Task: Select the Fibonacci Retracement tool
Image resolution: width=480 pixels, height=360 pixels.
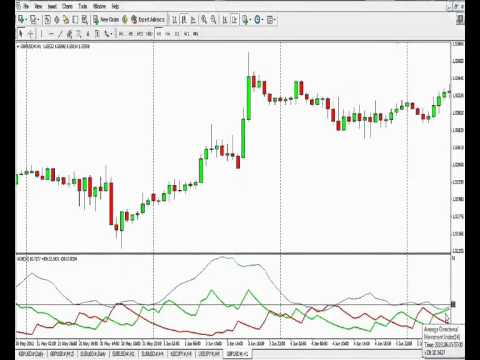Action: 79,34
